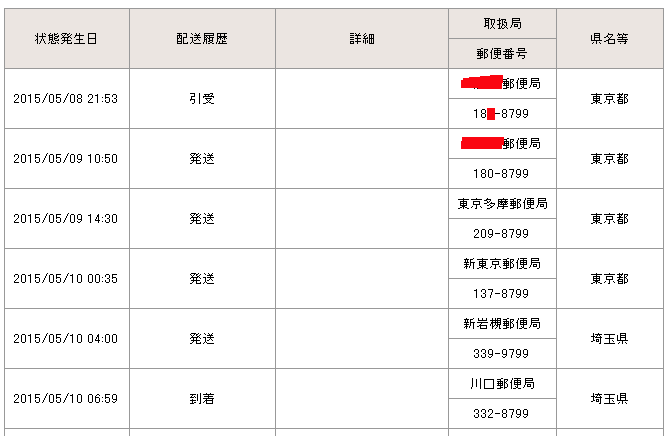
Task: Click the 川口郵便局 office cell
Action: click(502, 383)
